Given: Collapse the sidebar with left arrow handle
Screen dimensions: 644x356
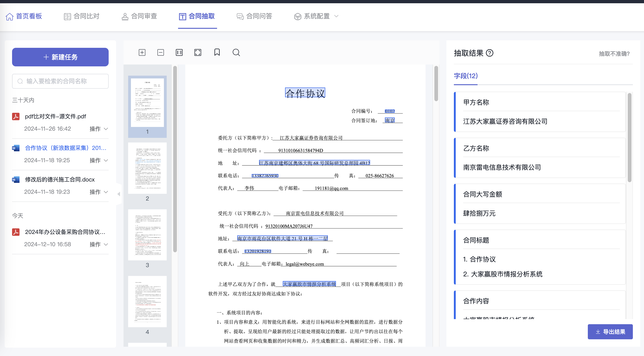Looking at the screenshot, I should (119, 194).
